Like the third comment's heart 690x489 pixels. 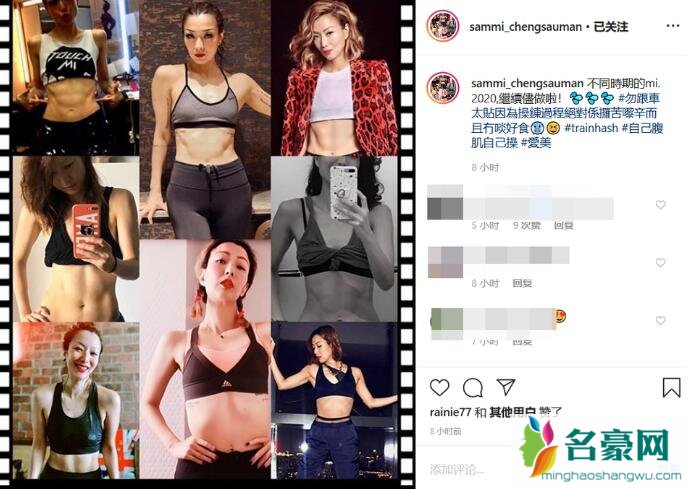[660, 321]
